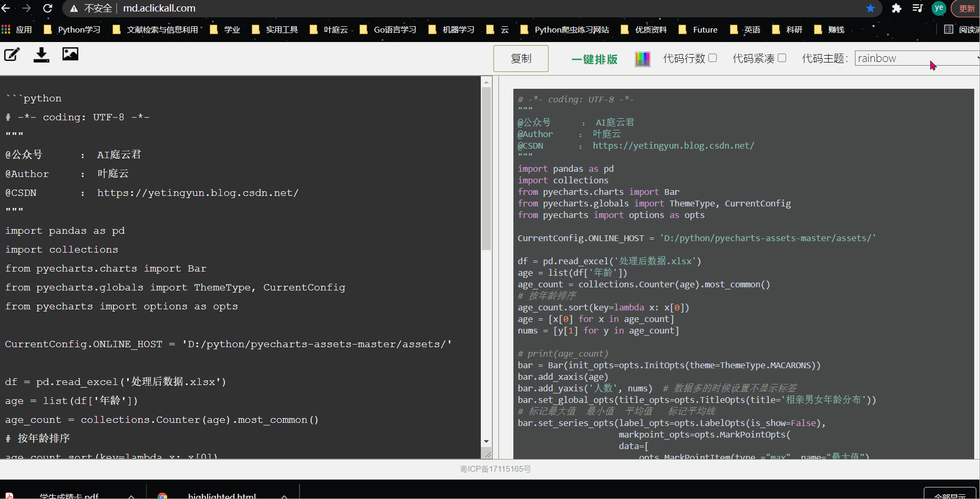Click the 一键排版 one-click format link

(594, 59)
